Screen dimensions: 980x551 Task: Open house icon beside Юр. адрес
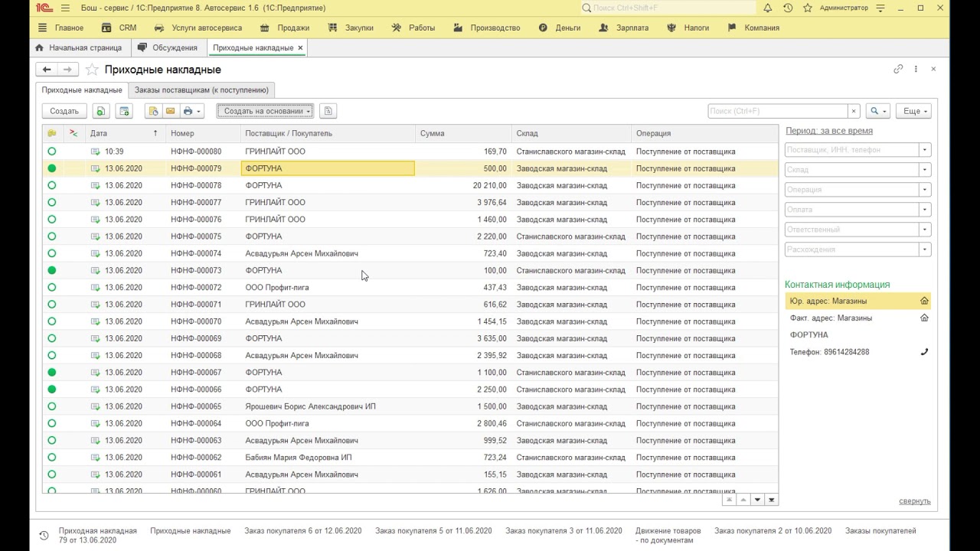pyautogui.click(x=924, y=301)
